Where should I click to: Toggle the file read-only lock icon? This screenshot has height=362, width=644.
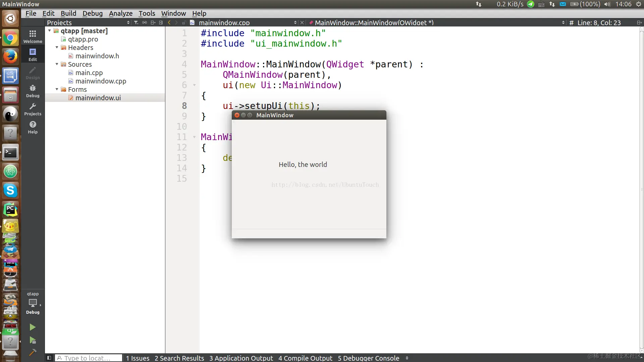(184, 22)
